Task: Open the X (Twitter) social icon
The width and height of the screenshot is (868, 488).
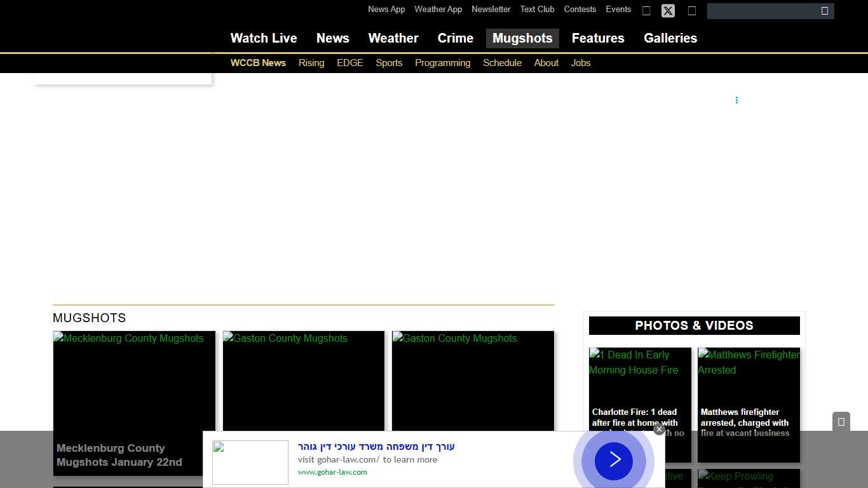Action: (x=668, y=11)
